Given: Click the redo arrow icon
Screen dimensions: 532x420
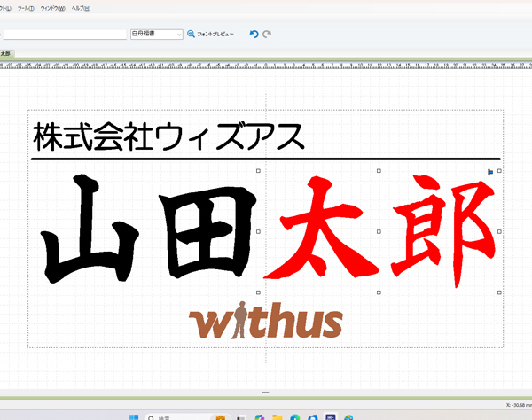Looking at the screenshot, I should (x=267, y=34).
